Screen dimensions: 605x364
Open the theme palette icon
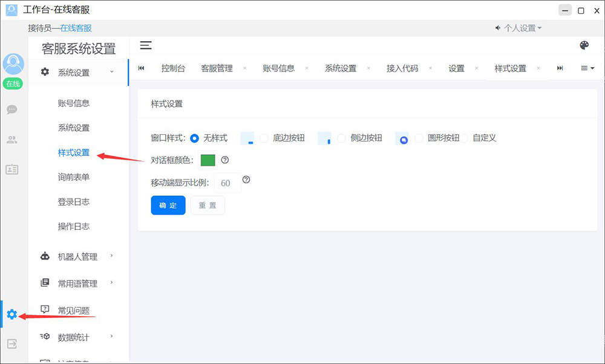click(x=584, y=45)
